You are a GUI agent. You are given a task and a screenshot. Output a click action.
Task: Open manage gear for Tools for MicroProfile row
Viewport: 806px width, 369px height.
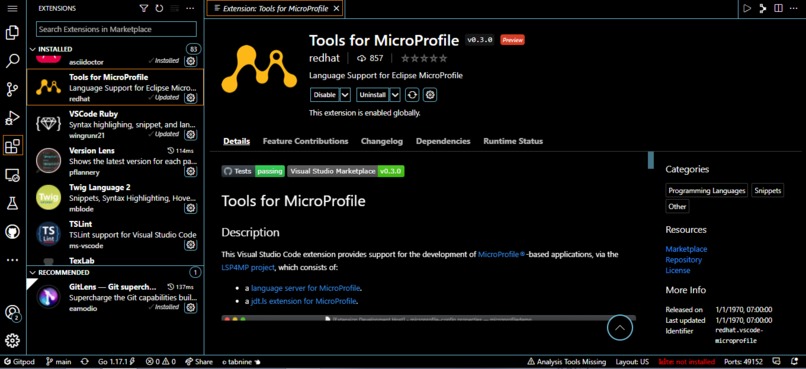click(x=191, y=98)
